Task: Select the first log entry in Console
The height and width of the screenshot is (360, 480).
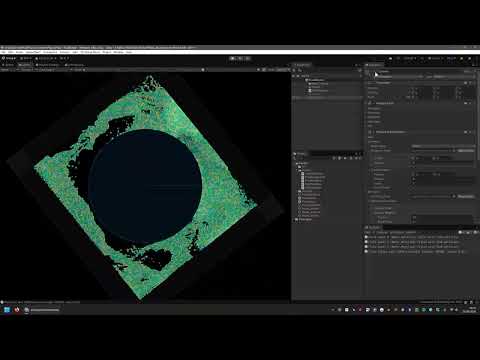Action: (420, 237)
